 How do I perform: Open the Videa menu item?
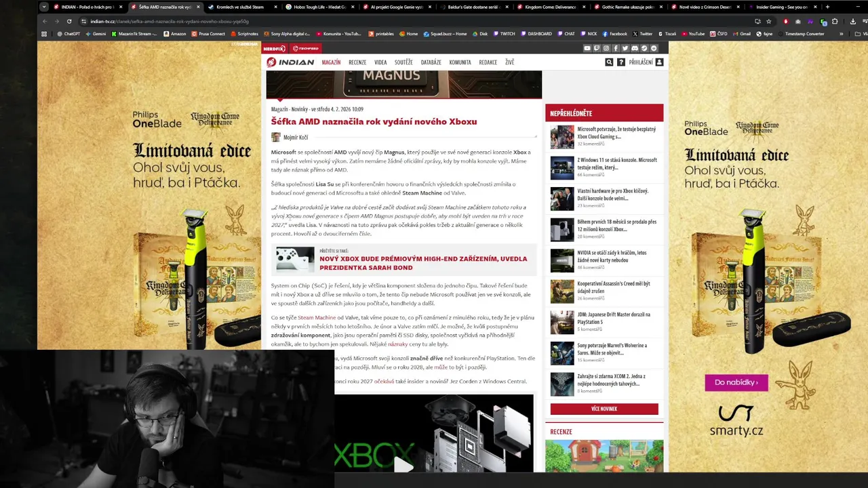380,62
